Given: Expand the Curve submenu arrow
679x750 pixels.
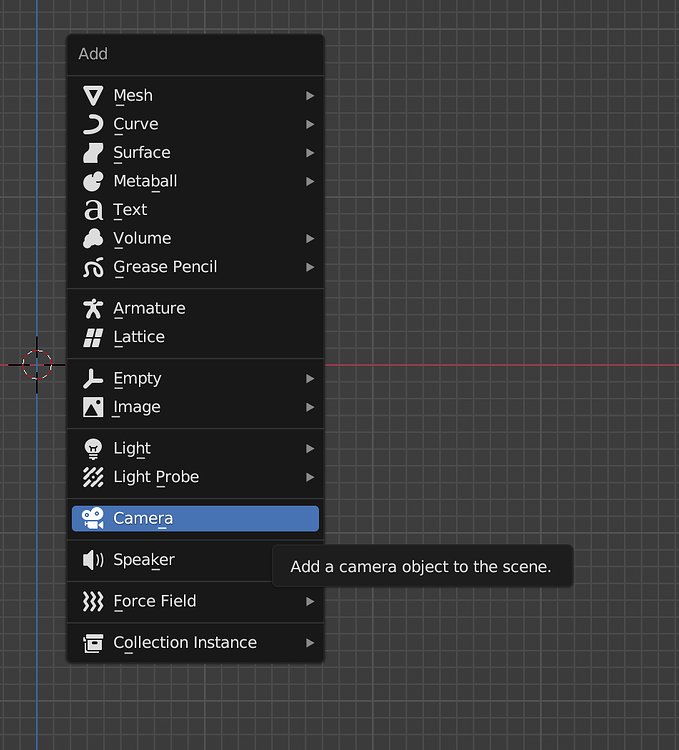Looking at the screenshot, I should pyautogui.click(x=310, y=124).
